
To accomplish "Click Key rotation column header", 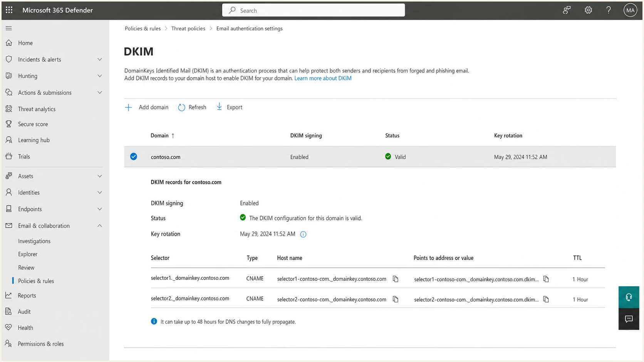I will coord(508,135).
